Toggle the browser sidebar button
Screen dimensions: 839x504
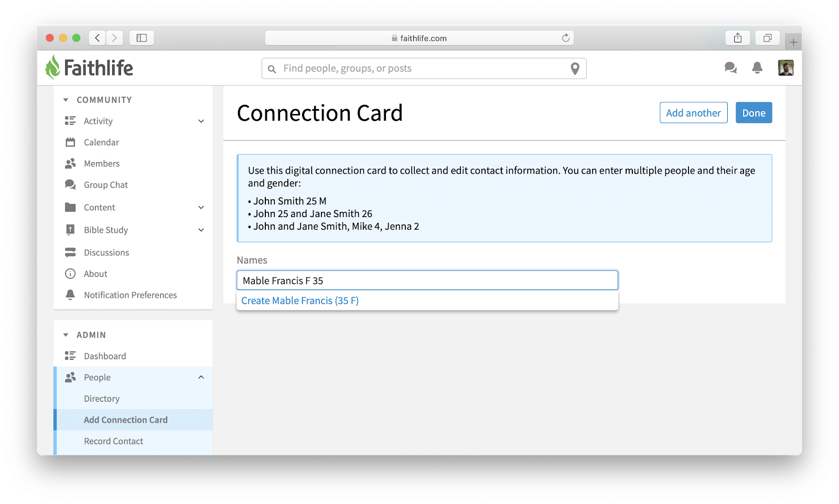[142, 38]
